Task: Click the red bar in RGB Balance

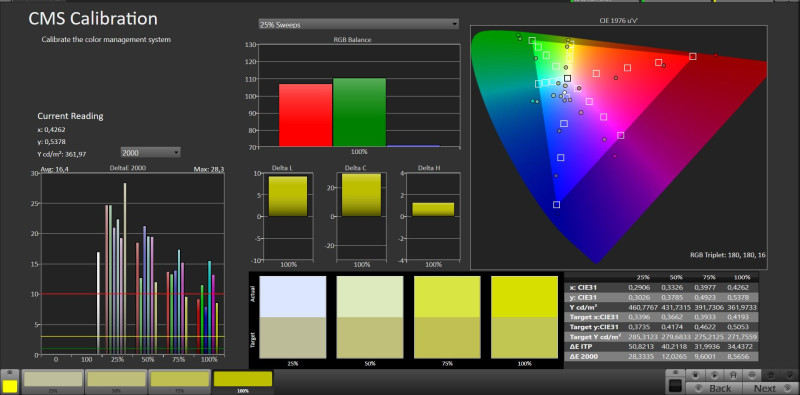Action: (x=305, y=115)
